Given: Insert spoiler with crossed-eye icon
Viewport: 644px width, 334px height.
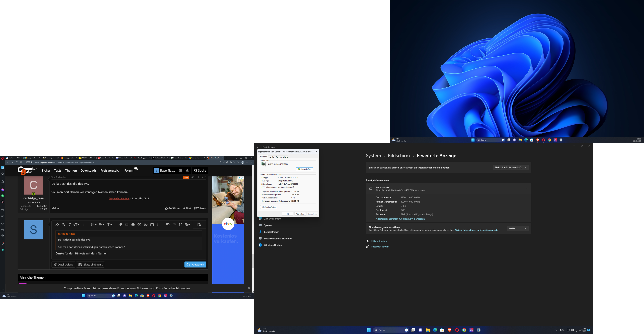Looking at the screenshot, I should tap(146, 225).
